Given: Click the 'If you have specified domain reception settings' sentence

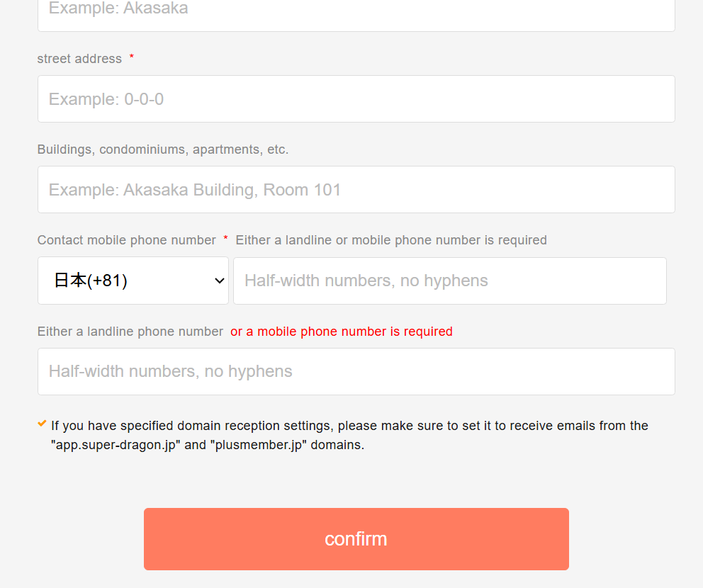Looking at the screenshot, I should point(349,426).
